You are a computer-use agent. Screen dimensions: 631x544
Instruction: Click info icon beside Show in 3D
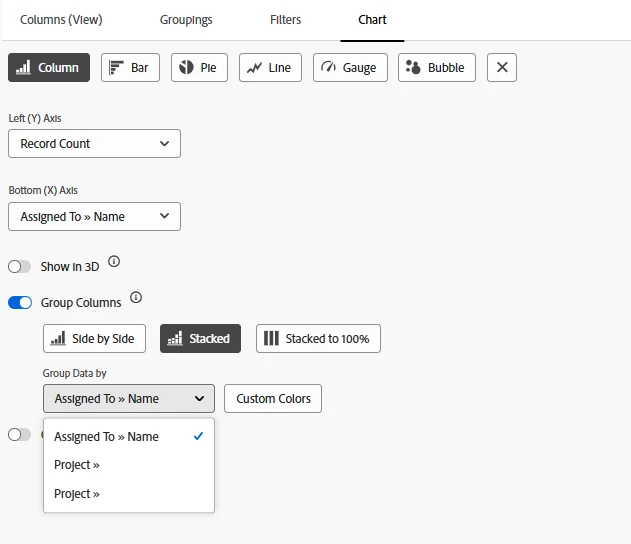(x=114, y=262)
